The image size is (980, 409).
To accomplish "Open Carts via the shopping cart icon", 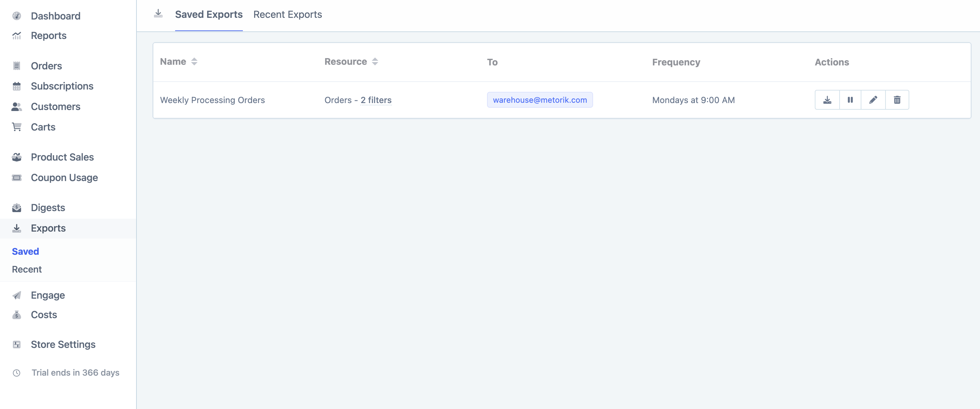I will (17, 127).
